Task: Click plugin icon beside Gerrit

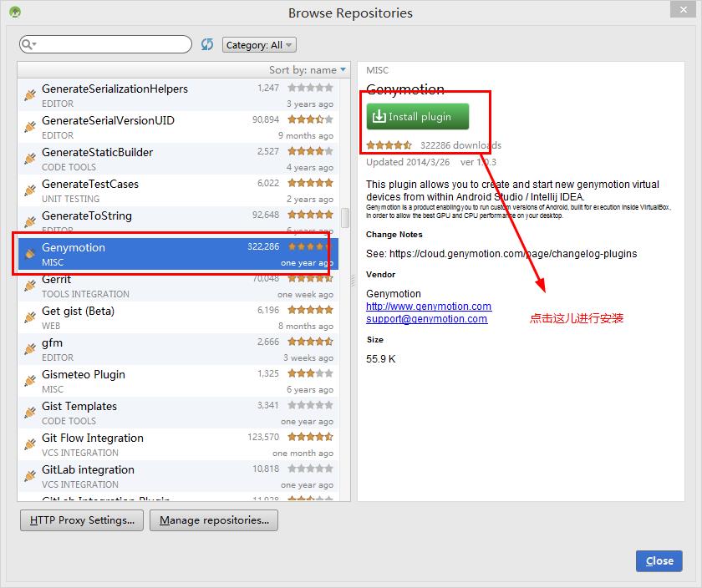Action: 30,286
